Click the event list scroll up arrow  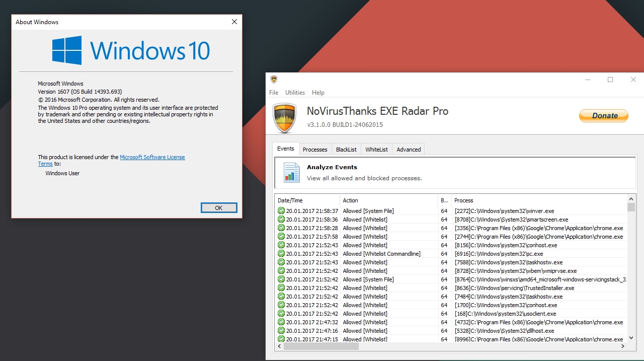point(631,198)
